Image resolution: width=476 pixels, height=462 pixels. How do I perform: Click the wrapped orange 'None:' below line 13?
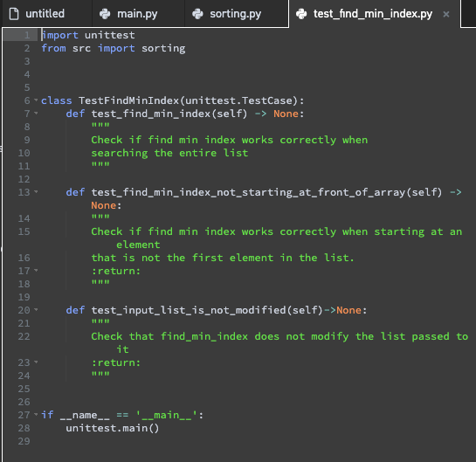(107, 205)
